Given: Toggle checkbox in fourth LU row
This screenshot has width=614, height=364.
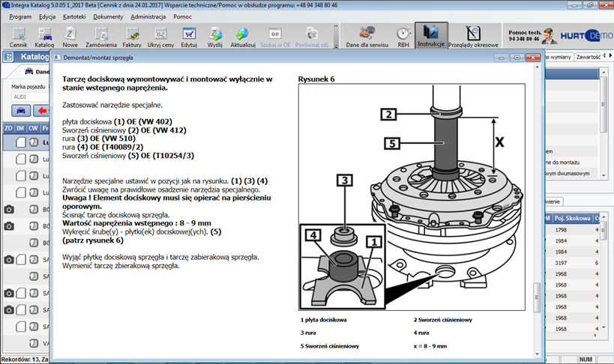Looking at the screenshot, I should pos(21,192).
